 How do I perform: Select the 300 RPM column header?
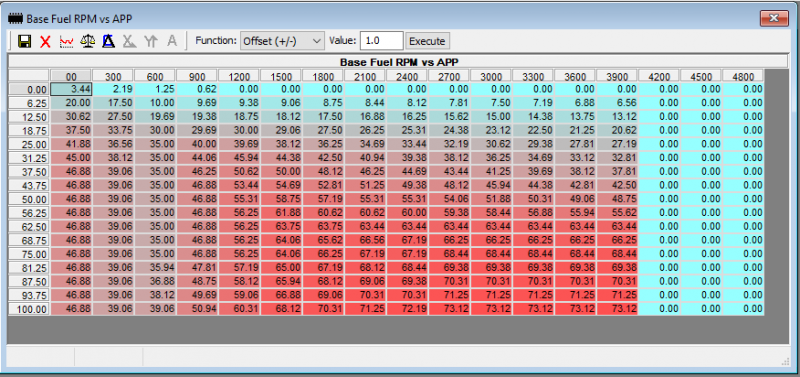[113, 77]
